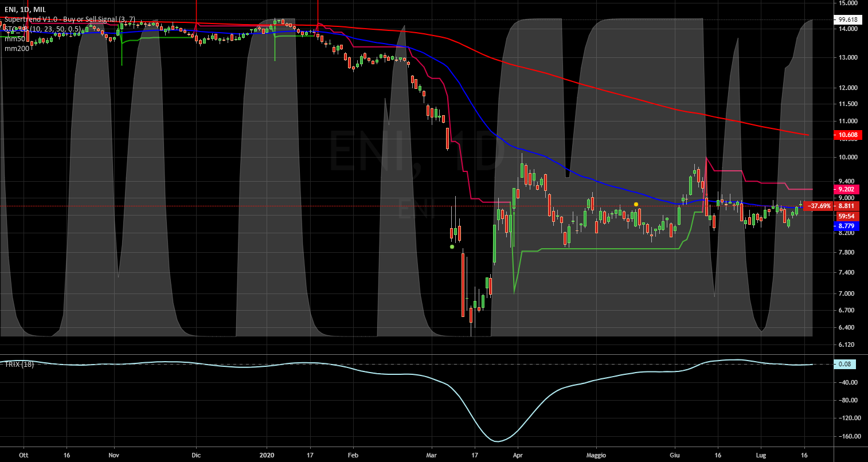Click the mm50 moving average legend
Image resolution: width=868 pixels, height=462 pixels.
(x=15, y=39)
